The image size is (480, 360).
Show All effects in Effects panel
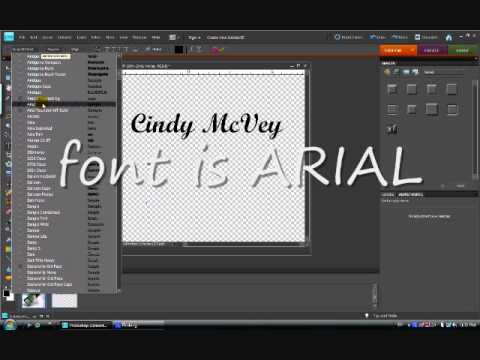click(x=415, y=72)
